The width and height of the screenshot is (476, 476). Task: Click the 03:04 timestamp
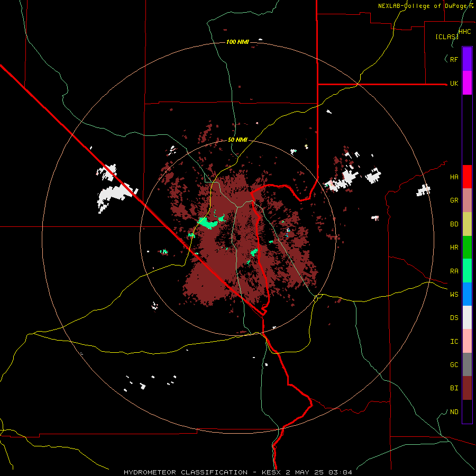(341, 472)
